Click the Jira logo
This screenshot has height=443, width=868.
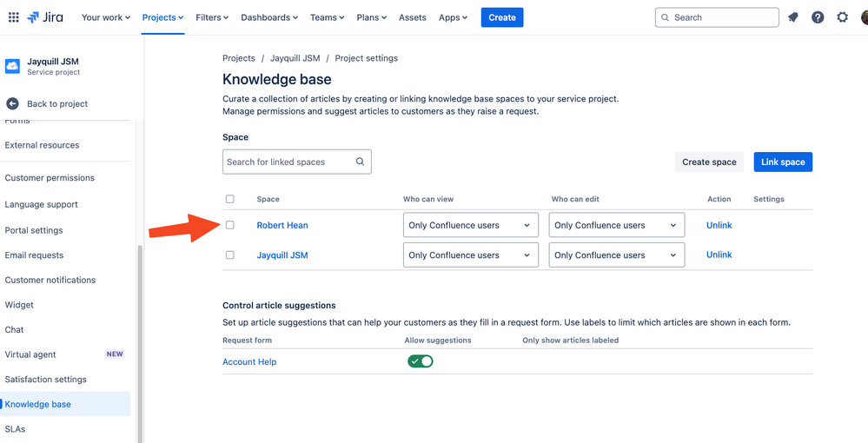45,17
